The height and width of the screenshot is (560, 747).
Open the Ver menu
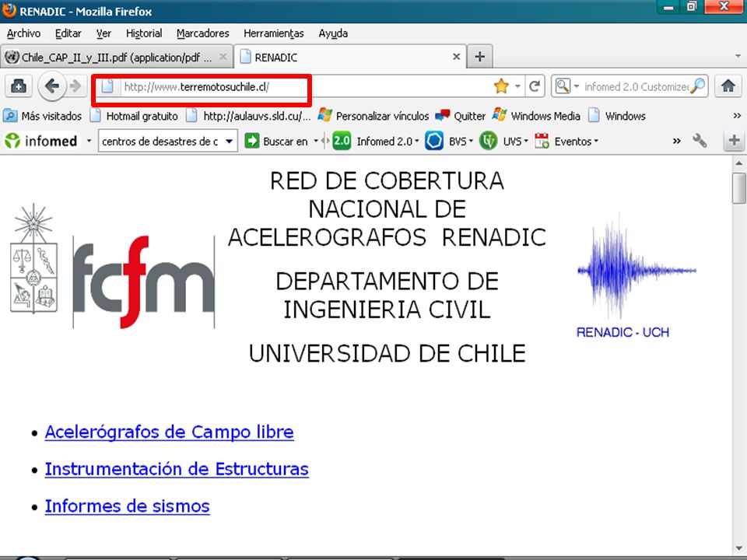pos(103,33)
